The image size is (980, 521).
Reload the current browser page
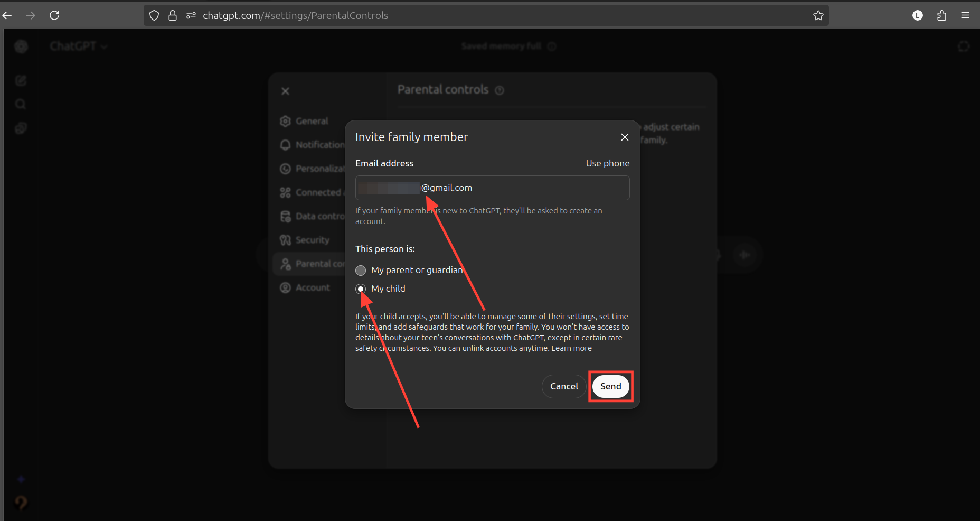[x=54, y=15]
